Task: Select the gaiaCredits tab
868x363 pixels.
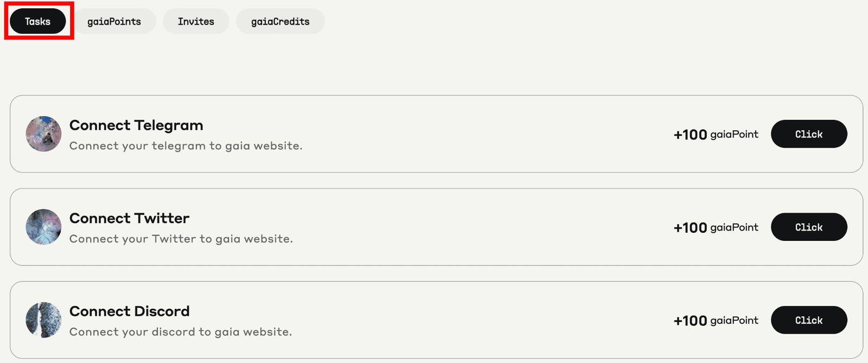Action: 280,22
